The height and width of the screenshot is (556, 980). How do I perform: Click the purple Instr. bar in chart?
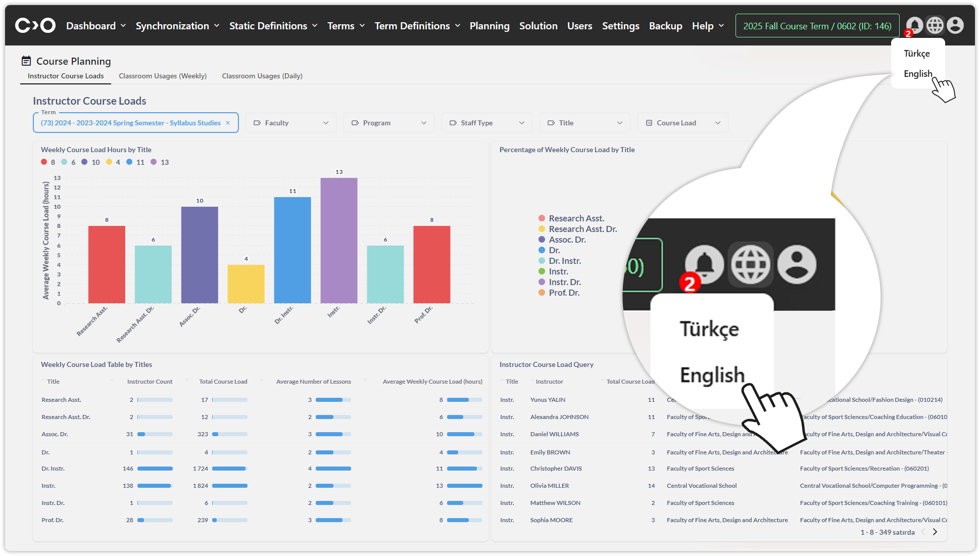pyautogui.click(x=338, y=240)
